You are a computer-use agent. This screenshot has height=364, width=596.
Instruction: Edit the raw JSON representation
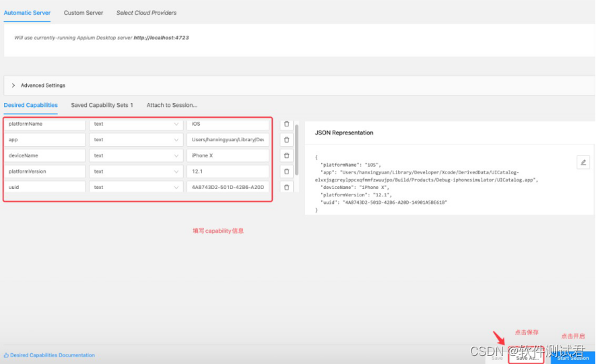(x=583, y=162)
